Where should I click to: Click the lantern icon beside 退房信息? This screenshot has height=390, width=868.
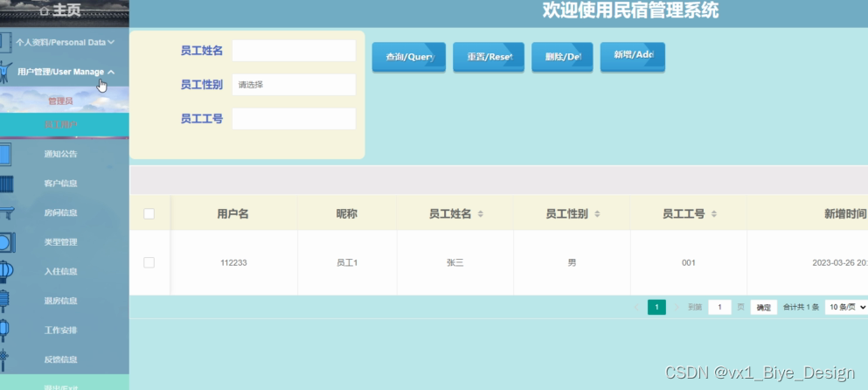[x=5, y=301]
